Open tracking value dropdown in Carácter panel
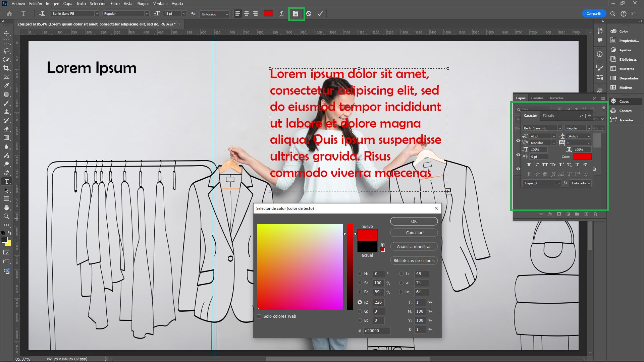The image size is (644, 362). [589, 143]
